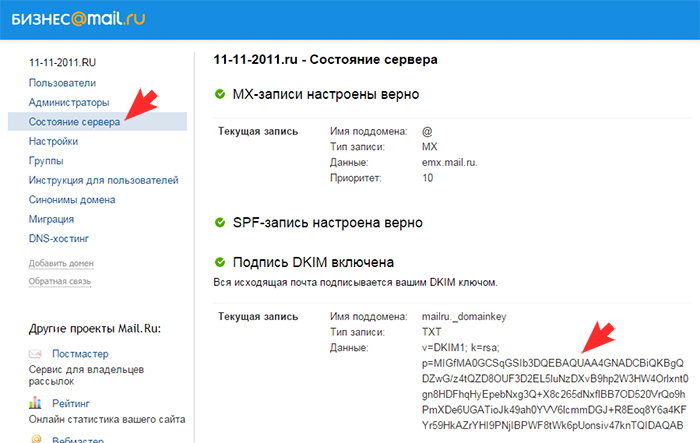
Task: Open the Бизнес@mail.ru logo home link
Action: 78,19
